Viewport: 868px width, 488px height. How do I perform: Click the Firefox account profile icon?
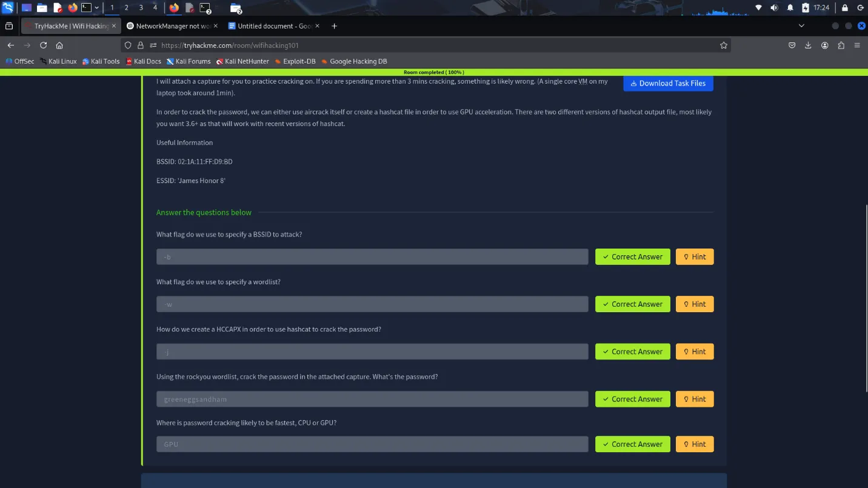pos(824,45)
